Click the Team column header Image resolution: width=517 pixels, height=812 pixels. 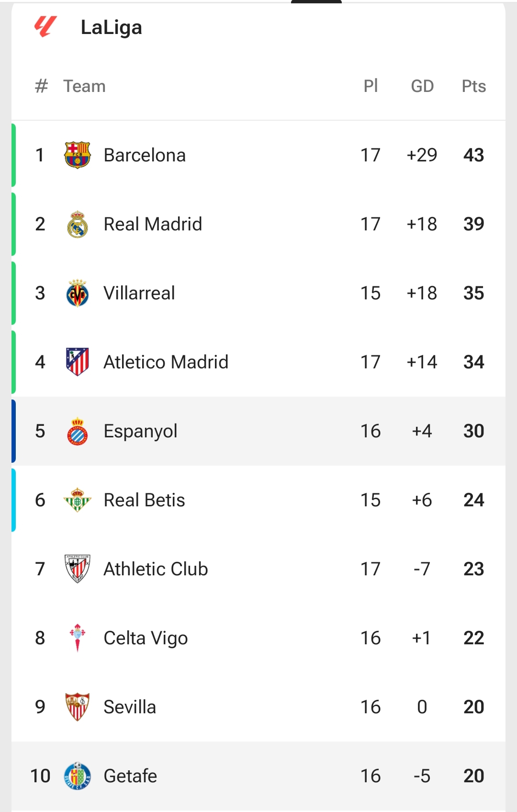pos(84,86)
